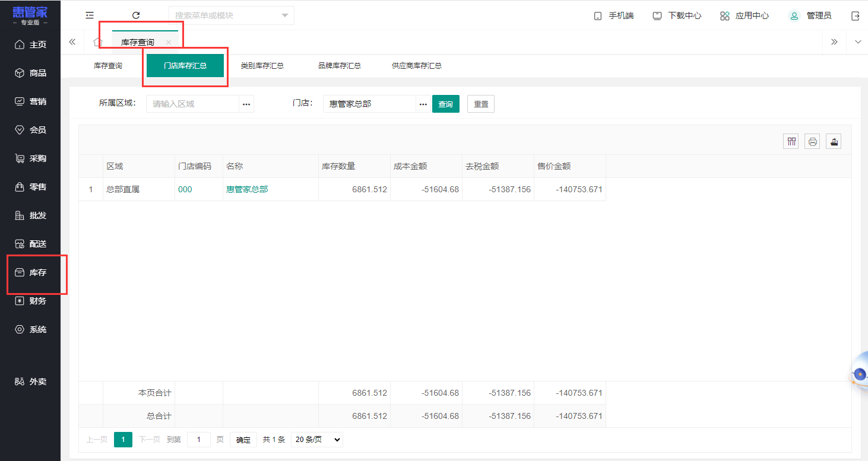Open the 手机端 mobile icon
This screenshot has width=868, height=461.
[x=598, y=16]
